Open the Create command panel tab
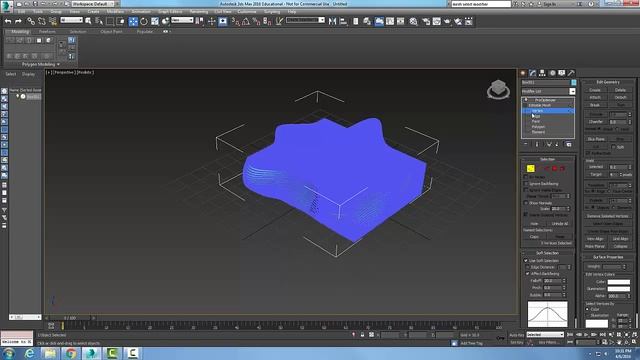Viewport: 640px width, 360px height. 523,73
